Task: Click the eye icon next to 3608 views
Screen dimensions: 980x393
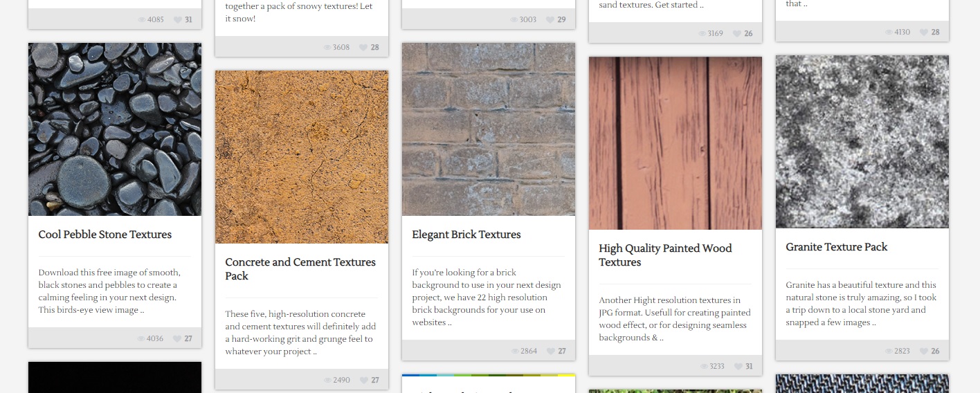Action: pos(328,48)
